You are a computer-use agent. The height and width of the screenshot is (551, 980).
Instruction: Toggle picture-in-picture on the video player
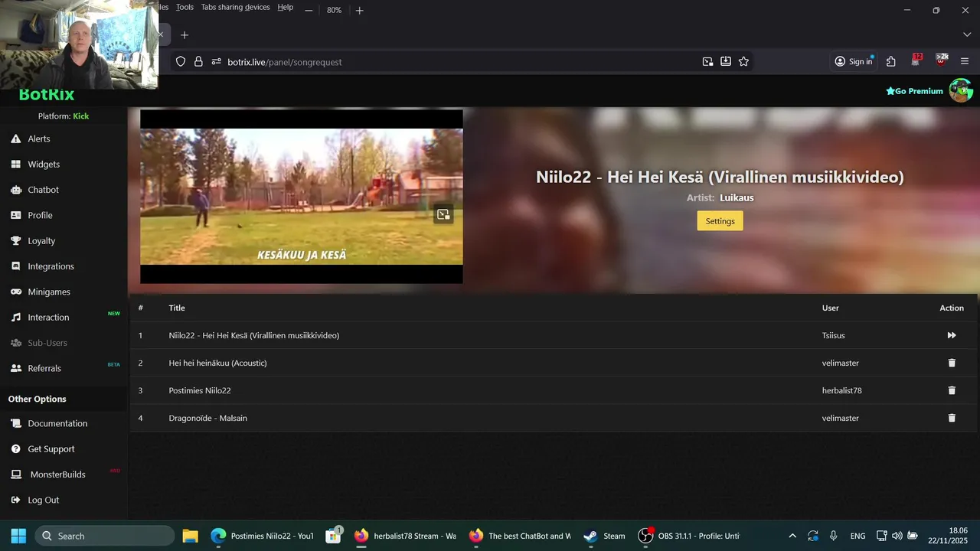pos(443,214)
